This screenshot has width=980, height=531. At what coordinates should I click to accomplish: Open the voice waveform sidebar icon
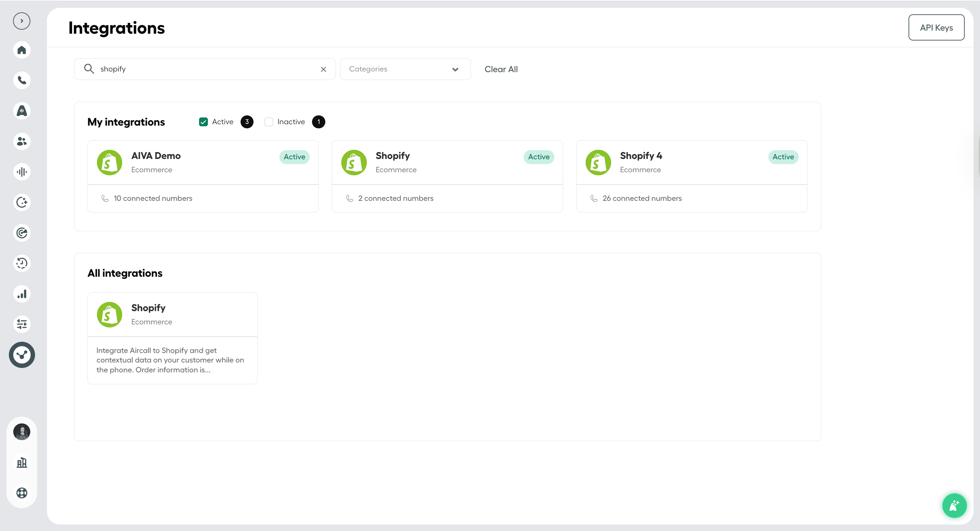click(x=22, y=172)
